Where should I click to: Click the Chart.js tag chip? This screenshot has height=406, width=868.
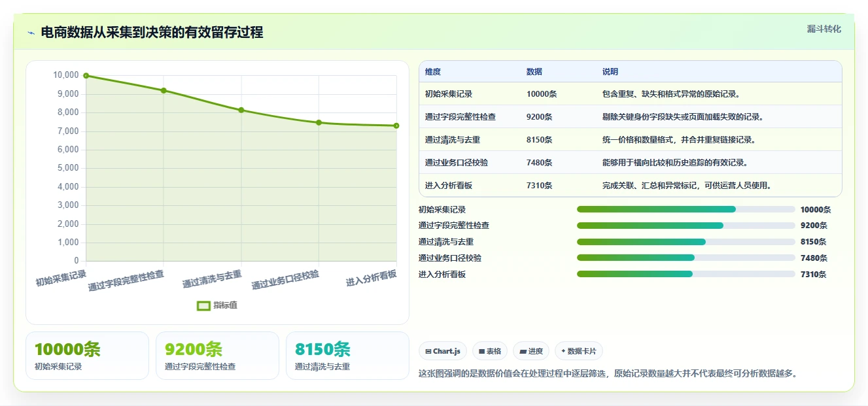click(443, 351)
